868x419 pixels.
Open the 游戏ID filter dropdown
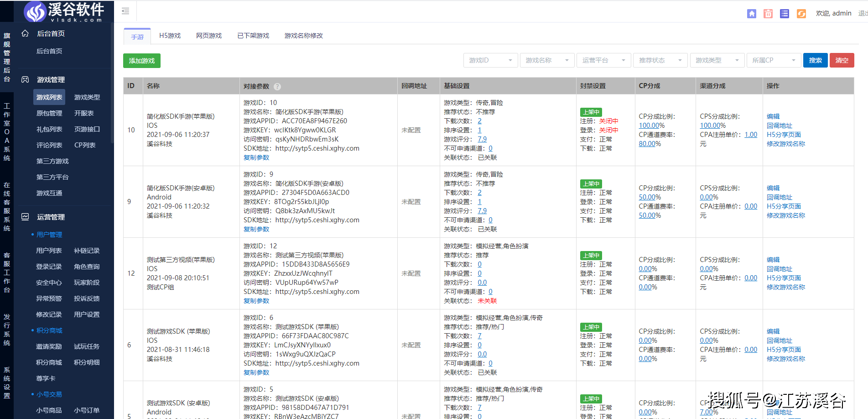[490, 60]
